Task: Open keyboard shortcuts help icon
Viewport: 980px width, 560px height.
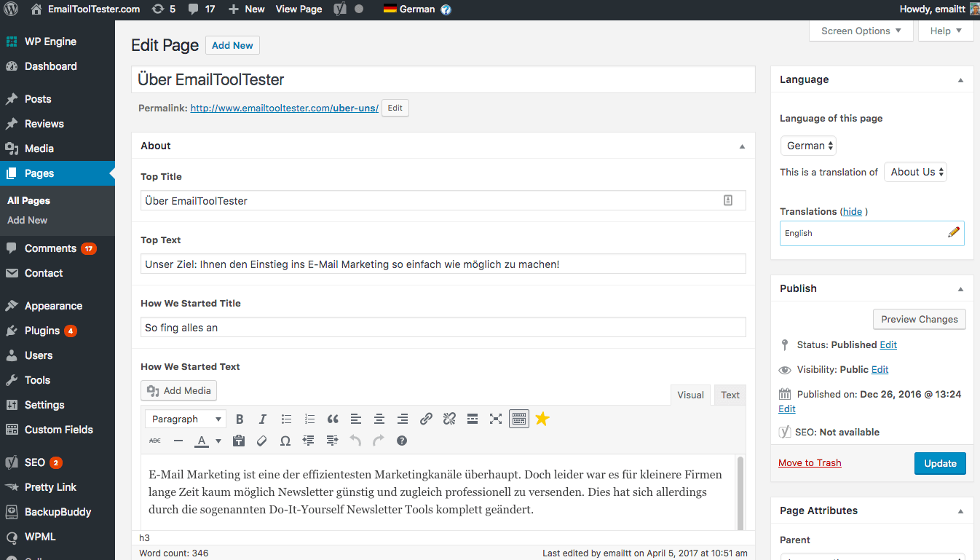Action: [402, 441]
